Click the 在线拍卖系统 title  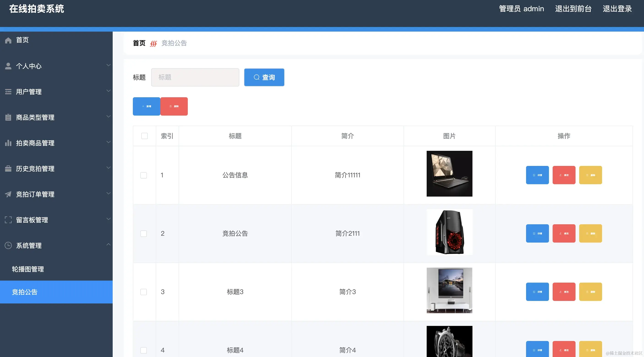[37, 9]
